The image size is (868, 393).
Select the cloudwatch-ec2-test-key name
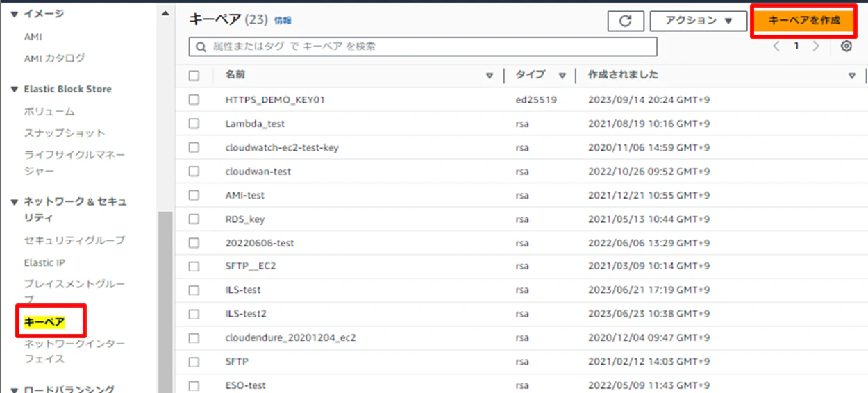[x=282, y=147]
